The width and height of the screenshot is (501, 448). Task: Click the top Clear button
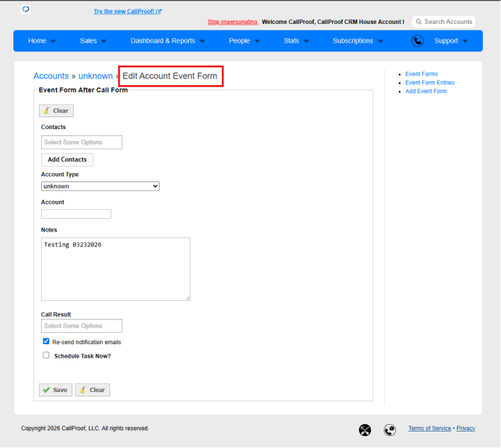(56, 111)
